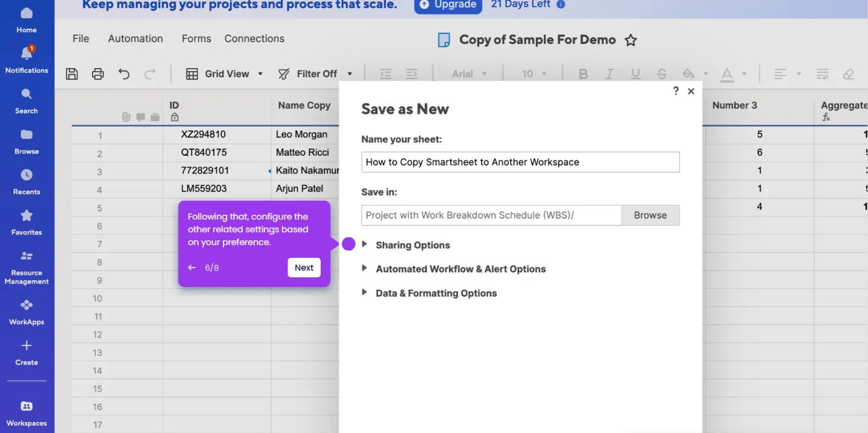The width and height of the screenshot is (868, 433).
Task: Open Workspaces in the sidebar
Action: pos(26,414)
